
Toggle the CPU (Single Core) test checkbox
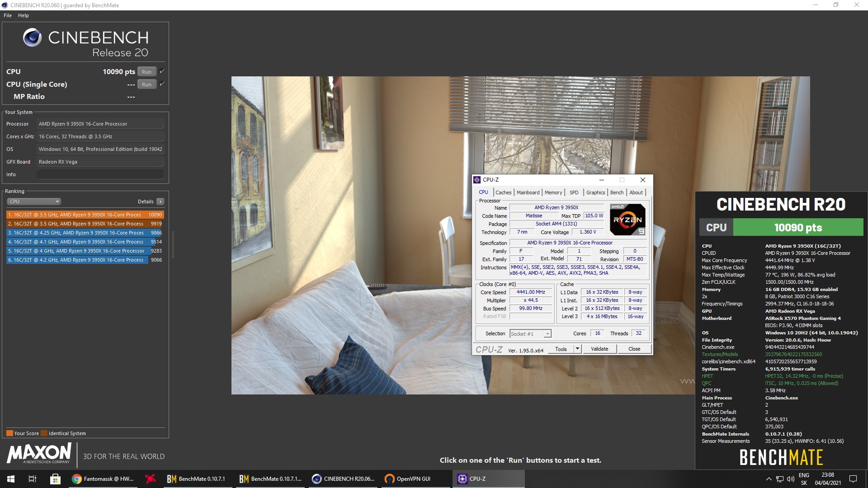(x=162, y=84)
